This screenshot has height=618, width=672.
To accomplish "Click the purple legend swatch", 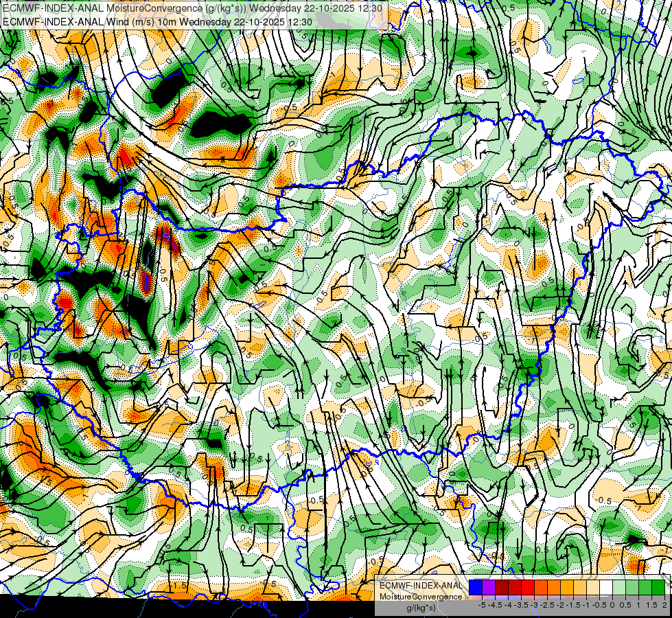I will pos(489,587).
